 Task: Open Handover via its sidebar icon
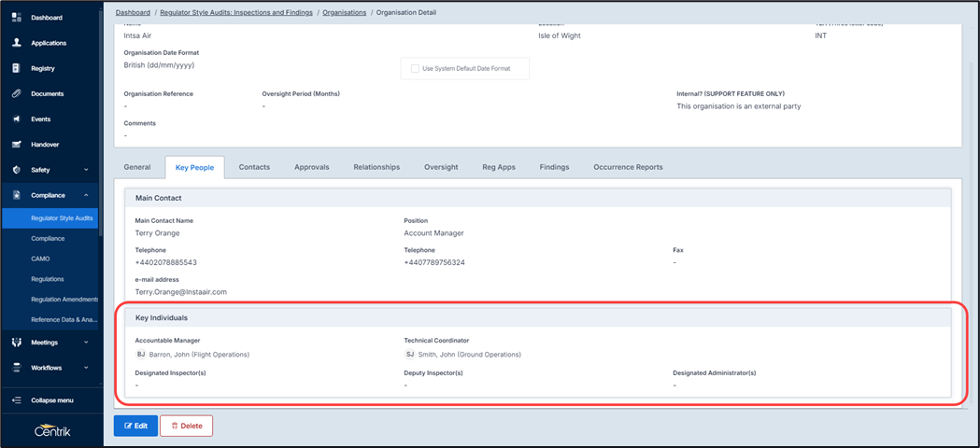coord(16,145)
